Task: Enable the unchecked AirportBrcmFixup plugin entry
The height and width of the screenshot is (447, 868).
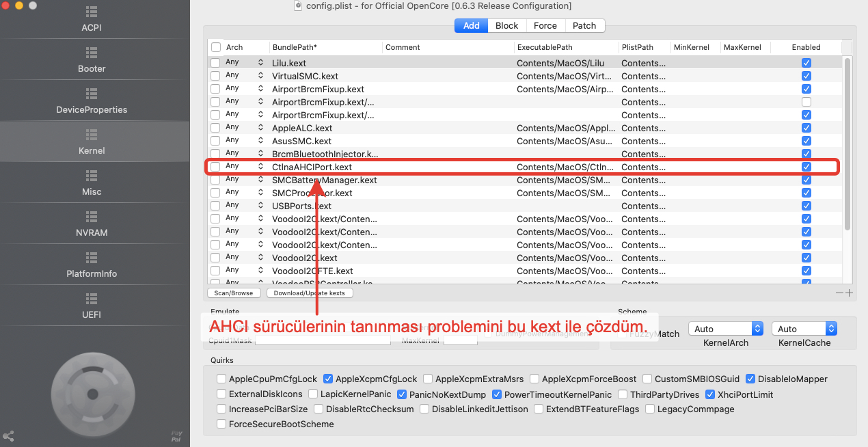Action: pyautogui.click(x=806, y=102)
